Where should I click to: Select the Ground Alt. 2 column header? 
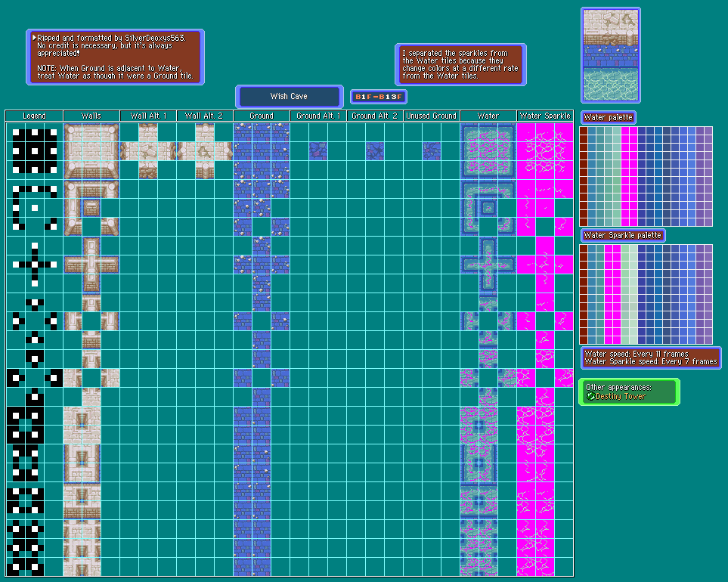pos(375,116)
